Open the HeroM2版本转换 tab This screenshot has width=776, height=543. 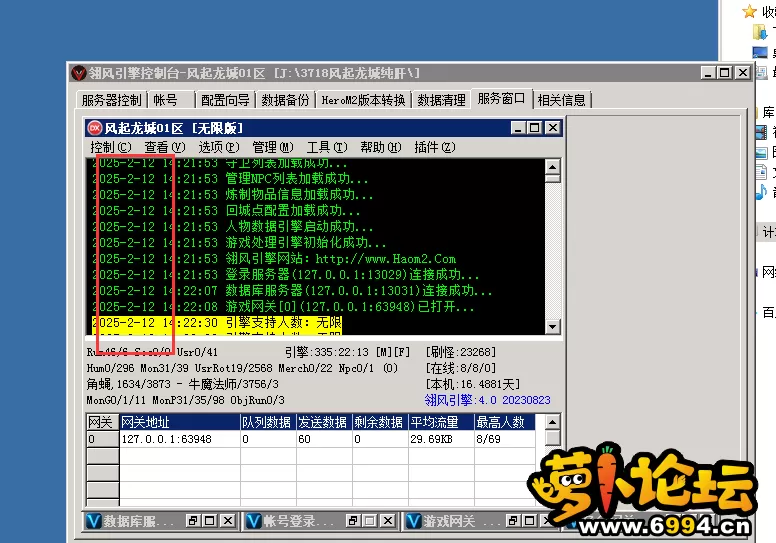click(x=363, y=100)
